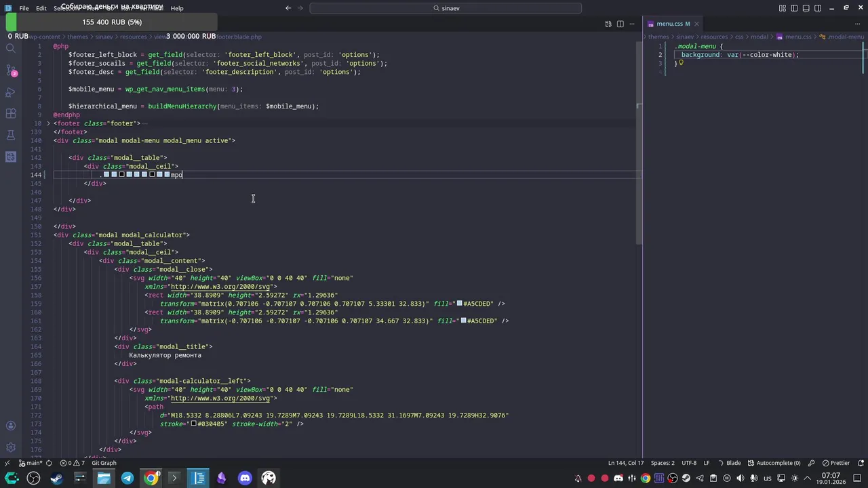Split the footer.blade.php editor right

(620, 24)
